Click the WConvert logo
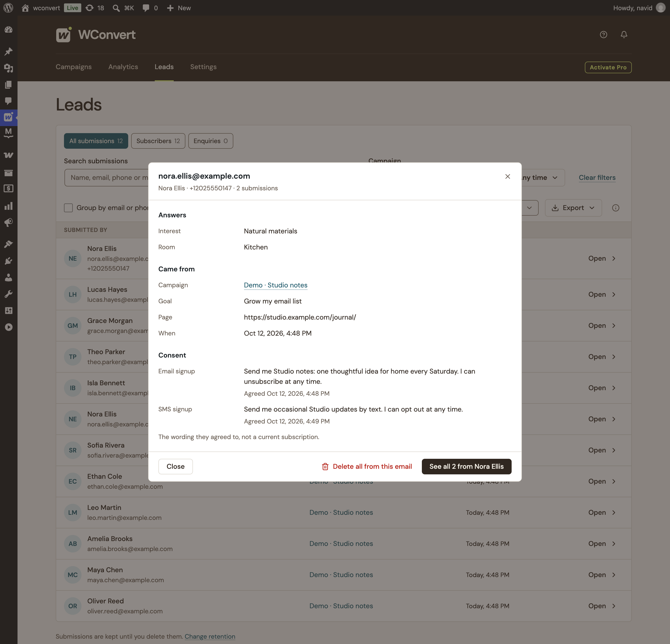The image size is (670, 644). (x=96, y=35)
